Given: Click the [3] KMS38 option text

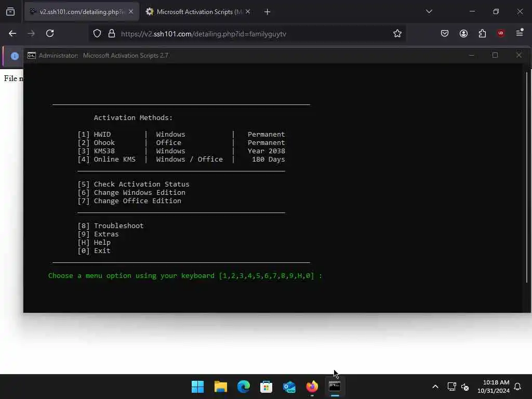Looking at the screenshot, I should point(96,151).
